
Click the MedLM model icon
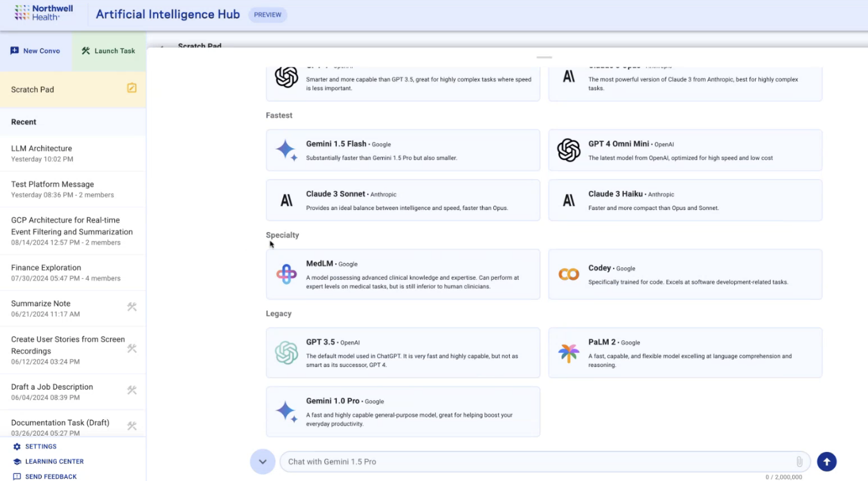pyautogui.click(x=286, y=274)
